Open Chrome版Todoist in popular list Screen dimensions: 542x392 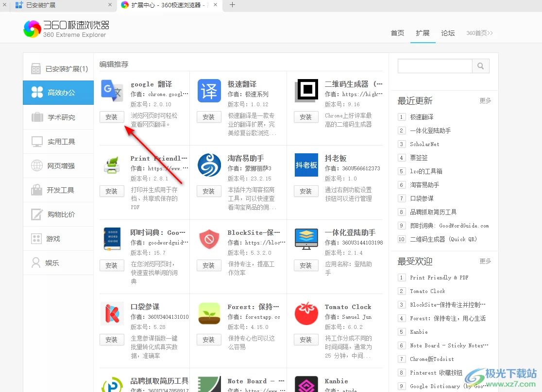(432, 359)
